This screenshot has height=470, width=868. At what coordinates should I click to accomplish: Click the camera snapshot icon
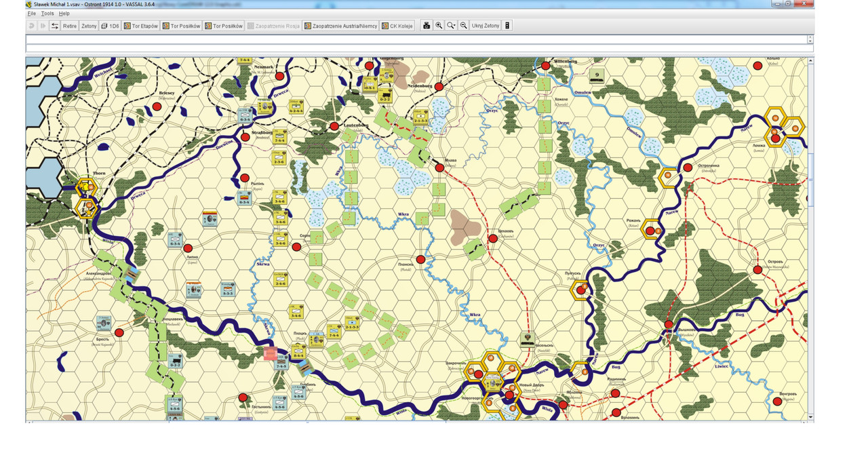pyautogui.click(x=427, y=26)
